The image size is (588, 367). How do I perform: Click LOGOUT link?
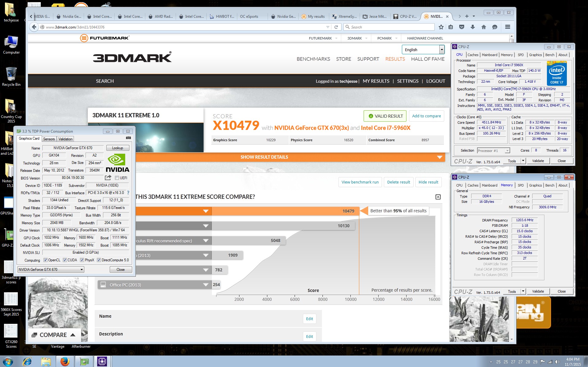[x=435, y=81]
